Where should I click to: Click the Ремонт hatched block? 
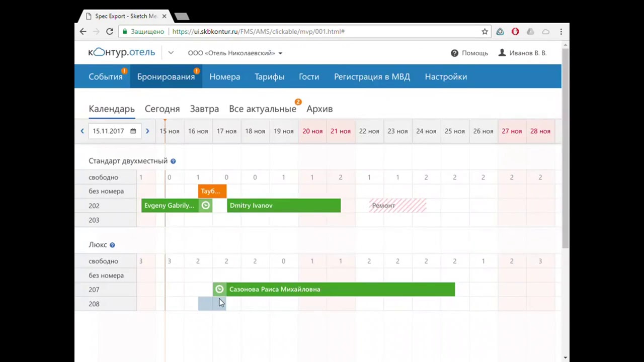(x=397, y=205)
